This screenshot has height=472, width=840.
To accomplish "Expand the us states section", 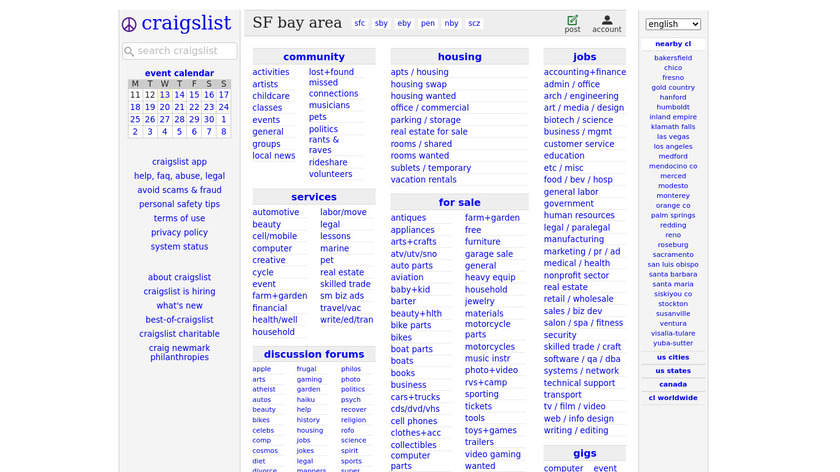I will [x=673, y=371].
